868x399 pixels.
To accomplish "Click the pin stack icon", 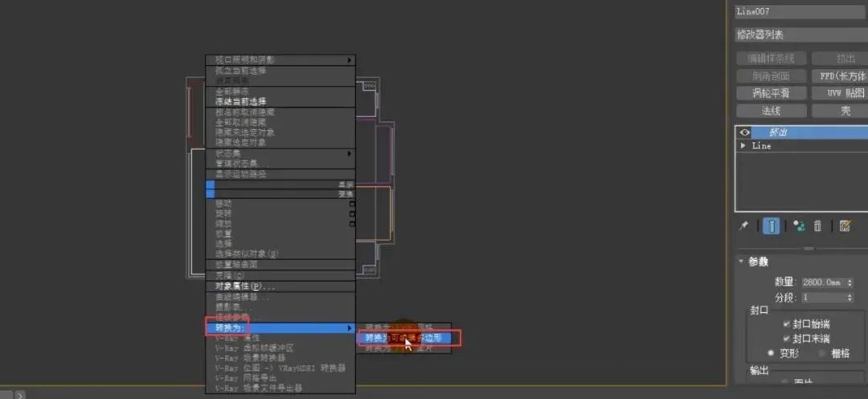I will [744, 226].
